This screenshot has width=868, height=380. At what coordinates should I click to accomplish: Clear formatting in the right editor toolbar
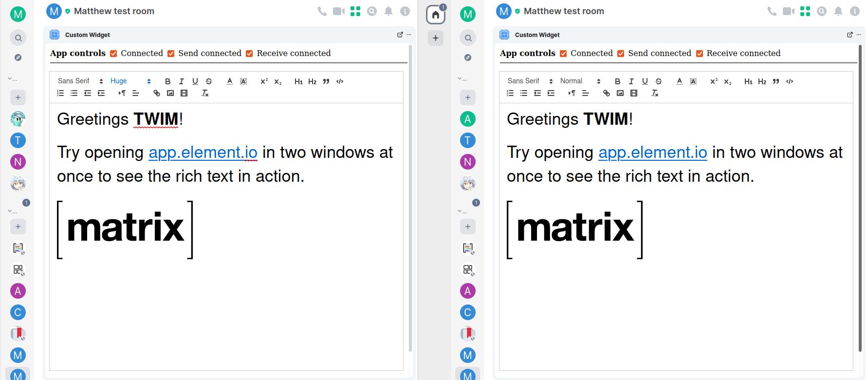click(655, 93)
